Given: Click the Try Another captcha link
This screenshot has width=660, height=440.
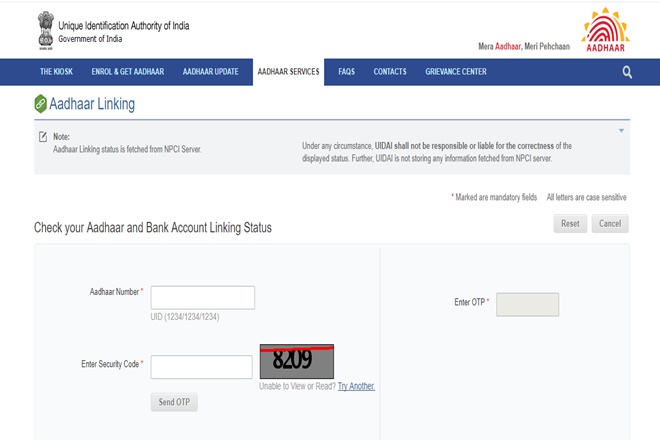Looking at the screenshot, I should point(356,386).
